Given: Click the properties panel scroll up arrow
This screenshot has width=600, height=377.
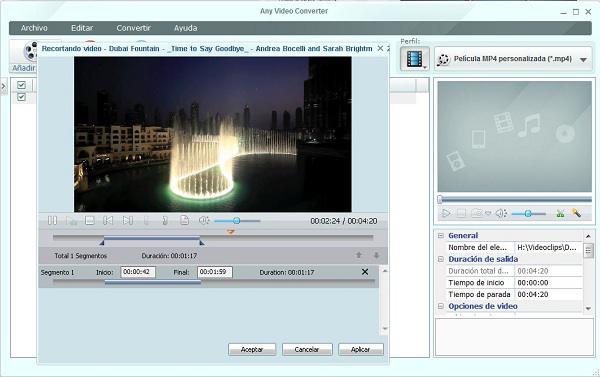Looking at the screenshot, I should tap(589, 236).
